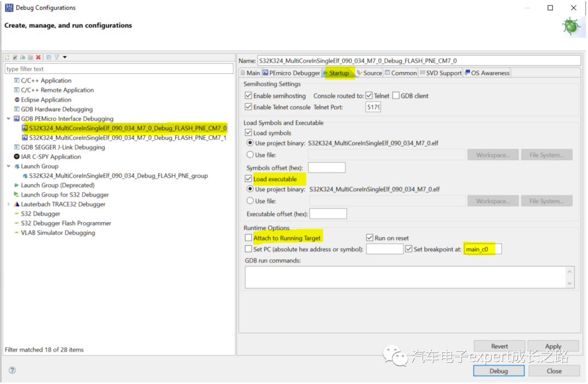
Task: Click the GDB run commands text area
Action: pos(409,277)
